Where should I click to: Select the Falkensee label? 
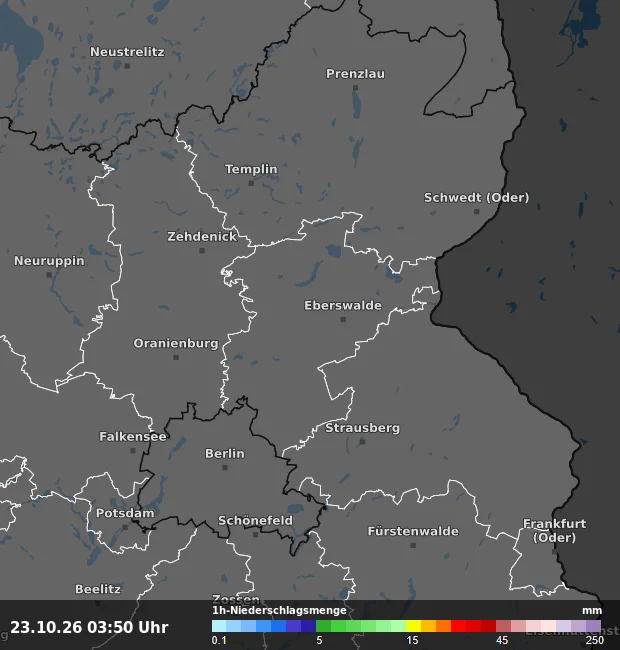(x=133, y=437)
